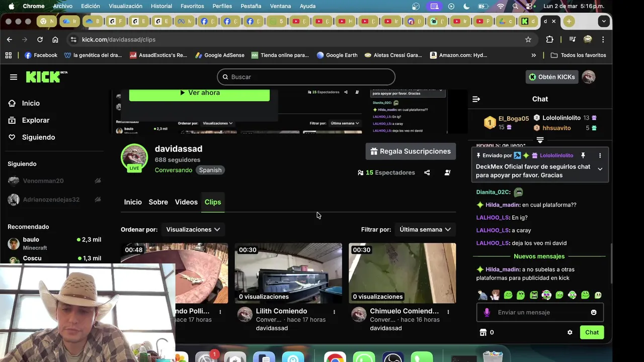
Task: Open the bookmarks apps grid icon
Action: (x=8, y=55)
